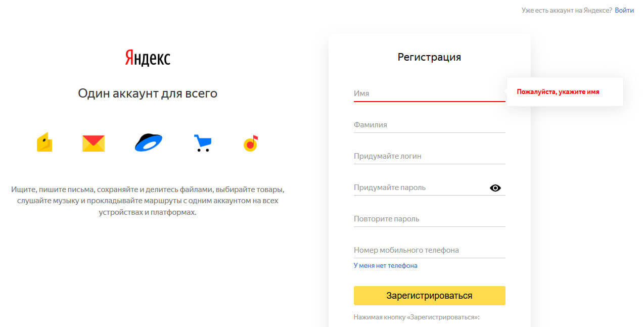
Task: Click the Уже есть аккаунт на Яндексе text
Action: (567, 10)
